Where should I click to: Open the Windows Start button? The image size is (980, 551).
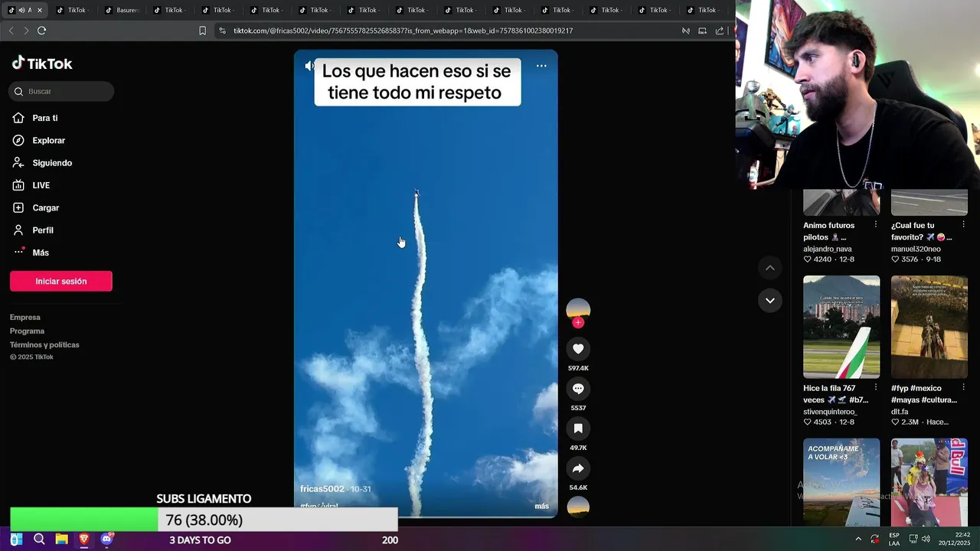16,540
